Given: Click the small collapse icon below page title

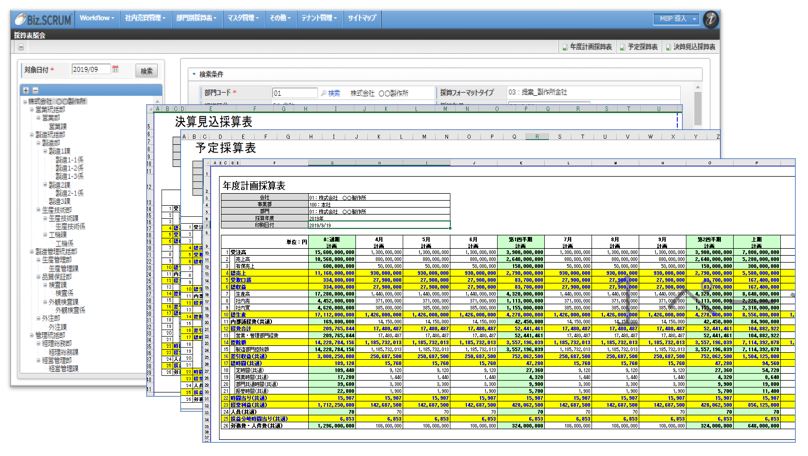Looking at the screenshot, I should [21, 47].
